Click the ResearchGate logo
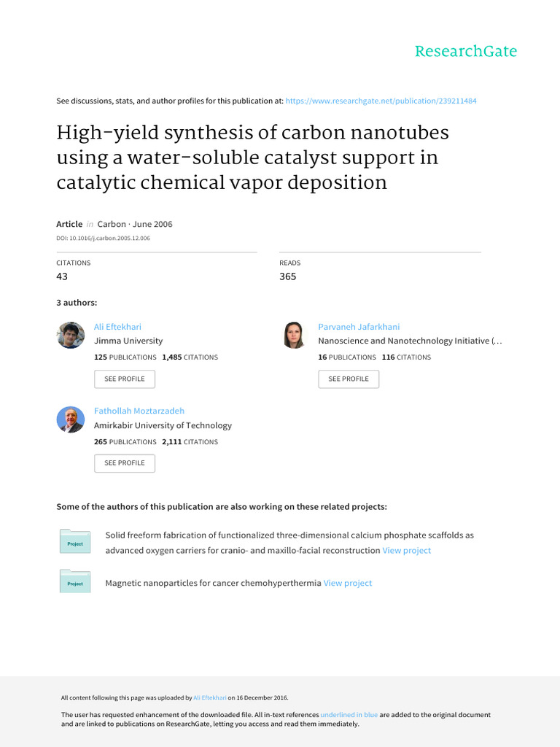The height and width of the screenshot is (747, 560). (465, 51)
